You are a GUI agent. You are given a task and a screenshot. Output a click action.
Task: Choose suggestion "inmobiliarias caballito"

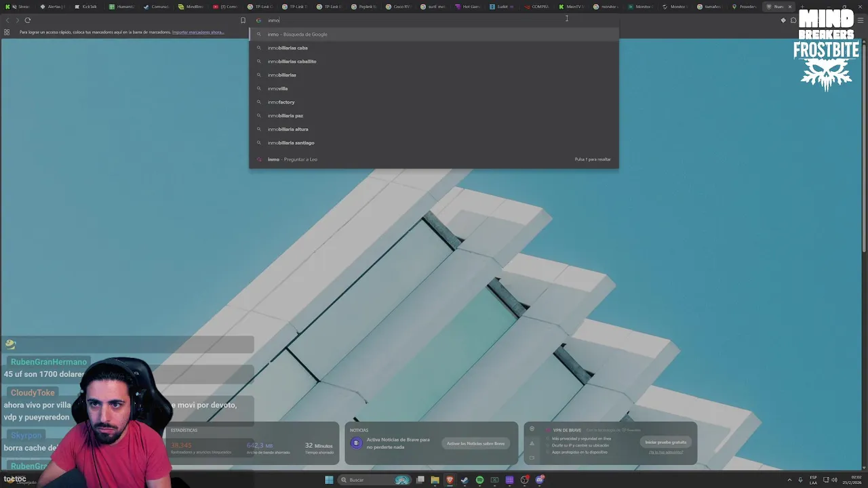point(434,61)
